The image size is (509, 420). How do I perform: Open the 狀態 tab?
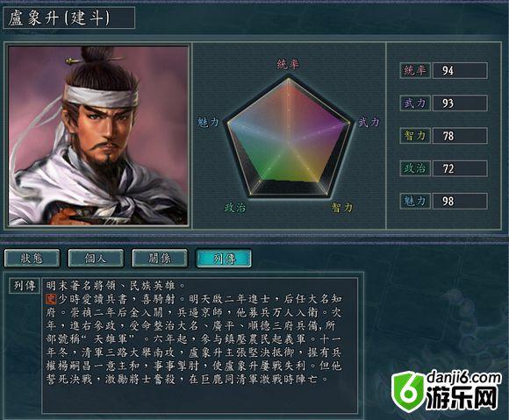(x=32, y=258)
